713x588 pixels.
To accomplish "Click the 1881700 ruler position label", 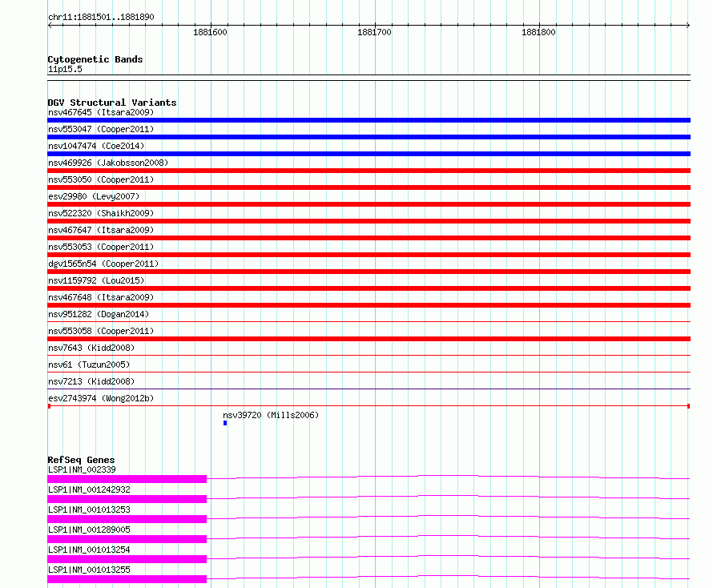I will pos(374,32).
